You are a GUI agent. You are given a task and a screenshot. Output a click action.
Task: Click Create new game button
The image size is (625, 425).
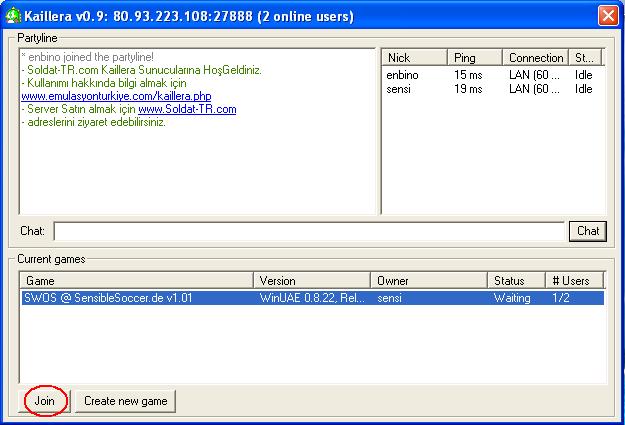point(126,401)
